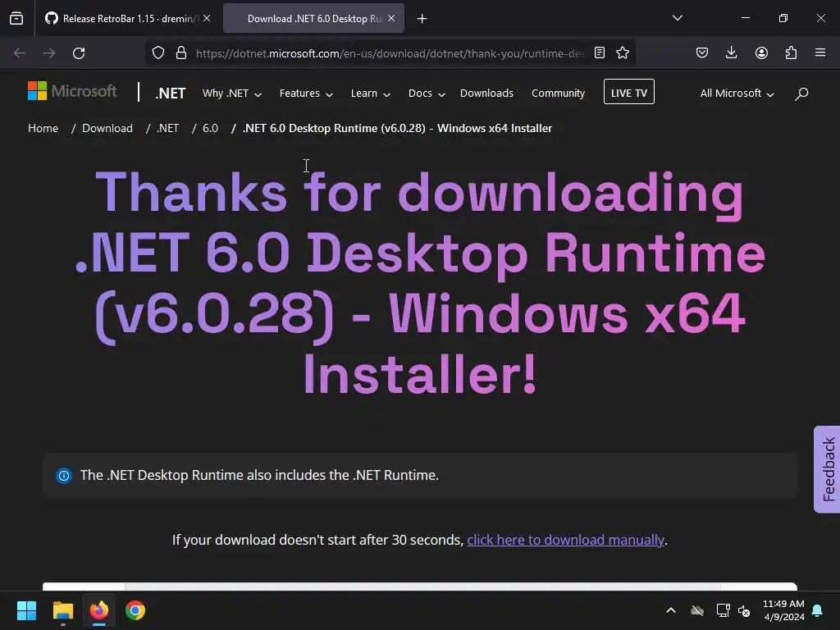Expand the Features menu
The image size is (840, 630).
point(307,94)
